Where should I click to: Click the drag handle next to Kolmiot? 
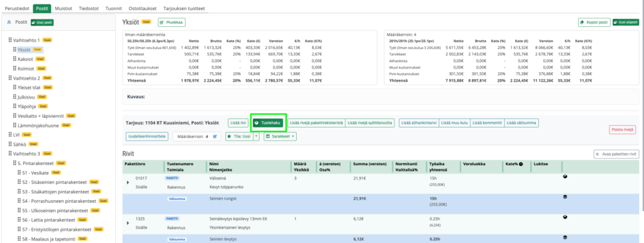pos(15,68)
